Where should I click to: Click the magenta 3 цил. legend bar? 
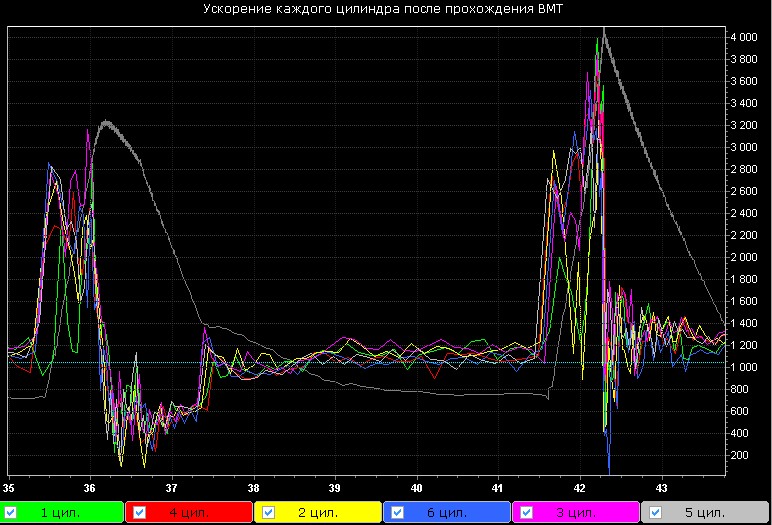(x=576, y=512)
